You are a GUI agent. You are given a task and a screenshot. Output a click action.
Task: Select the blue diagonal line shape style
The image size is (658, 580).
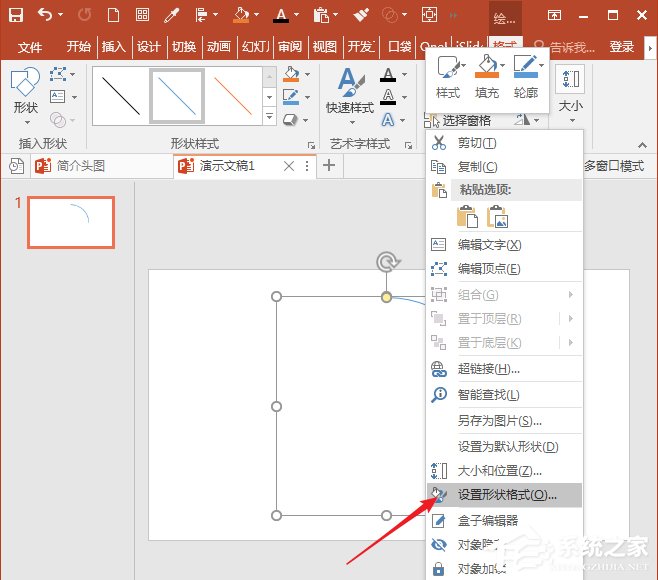(x=177, y=96)
